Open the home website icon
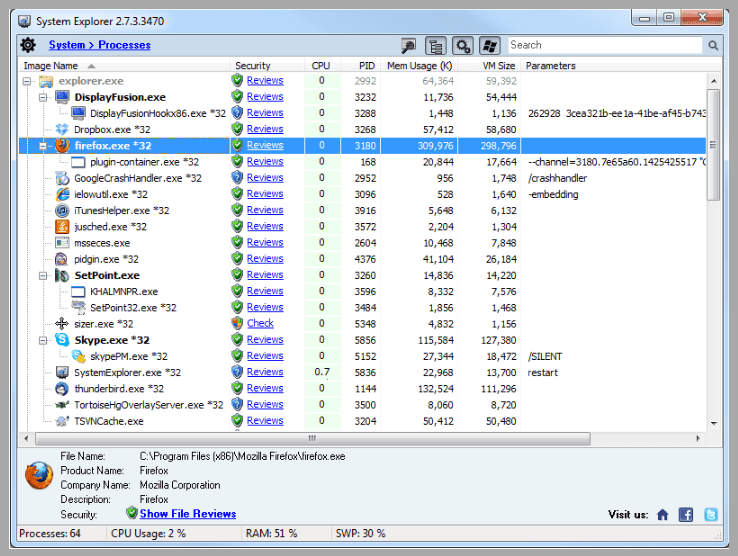 tap(662, 514)
